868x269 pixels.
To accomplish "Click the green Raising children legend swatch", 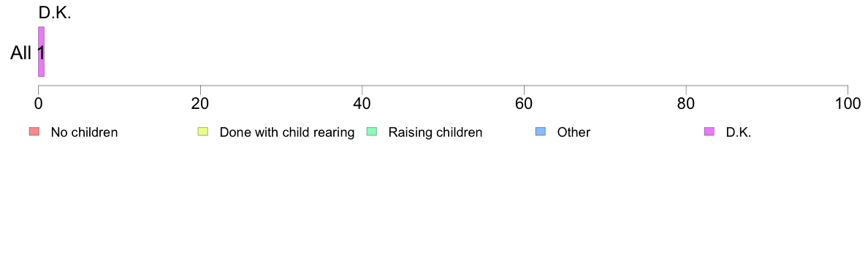I will [371, 132].
